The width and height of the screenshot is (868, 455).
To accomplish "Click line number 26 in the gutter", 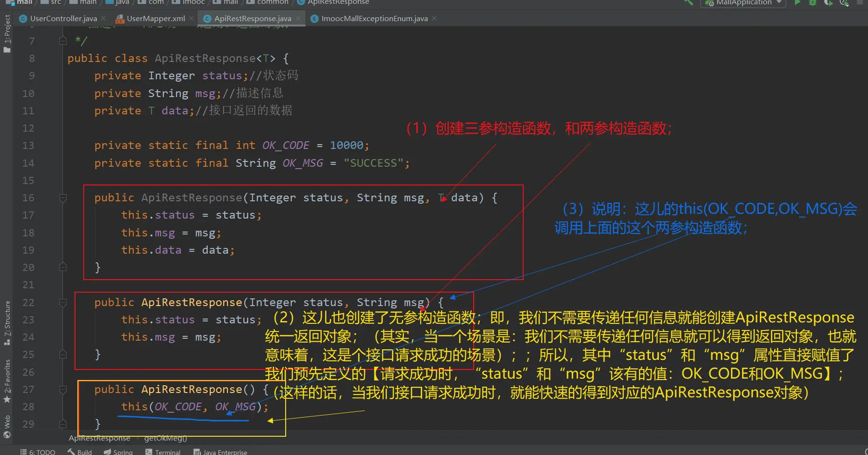I will (x=28, y=372).
